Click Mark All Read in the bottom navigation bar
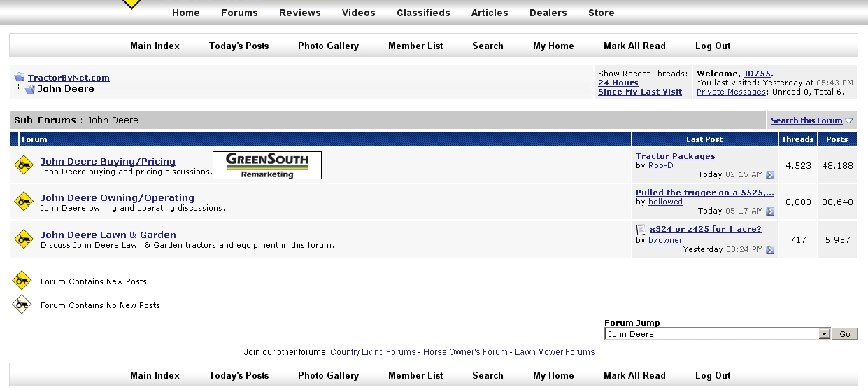This screenshot has height=390, width=868. pyautogui.click(x=634, y=375)
